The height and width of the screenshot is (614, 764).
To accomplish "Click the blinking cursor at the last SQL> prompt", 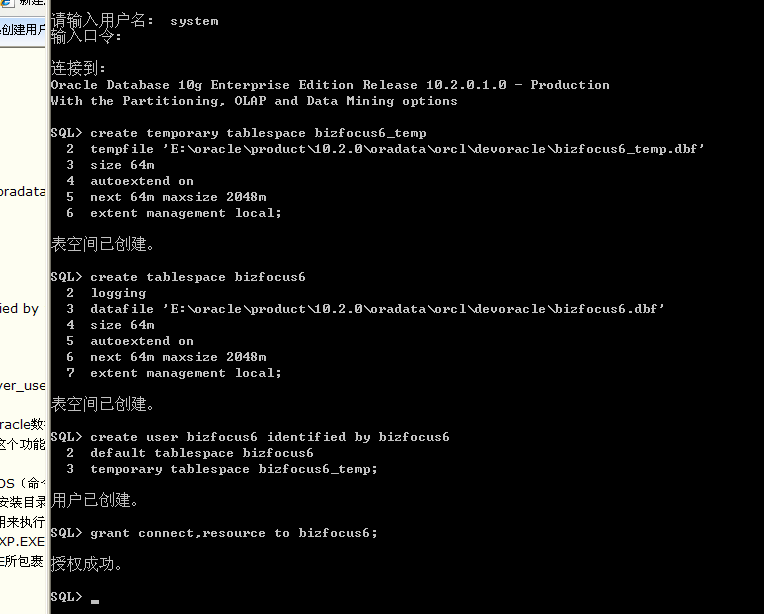I will [x=95, y=600].
